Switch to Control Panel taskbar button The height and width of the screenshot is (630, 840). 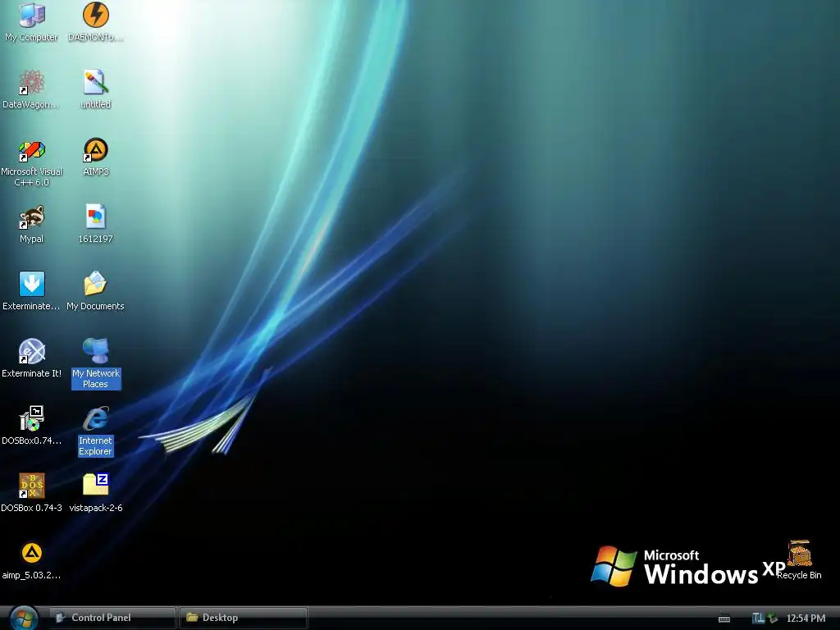(x=112, y=618)
